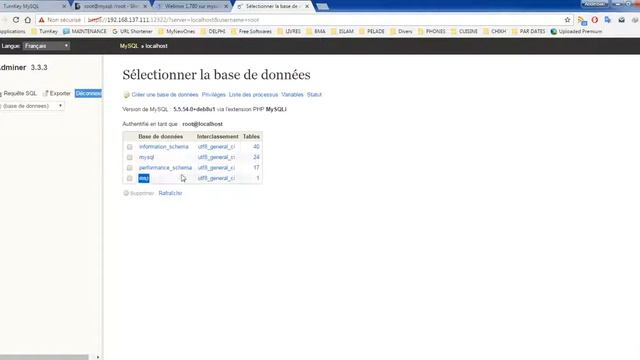Click Créer une base de données link

tap(164, 95)
